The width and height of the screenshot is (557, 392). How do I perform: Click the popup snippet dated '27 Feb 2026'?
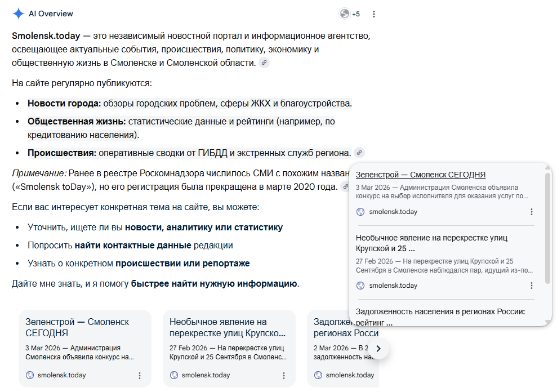point(444,266)
